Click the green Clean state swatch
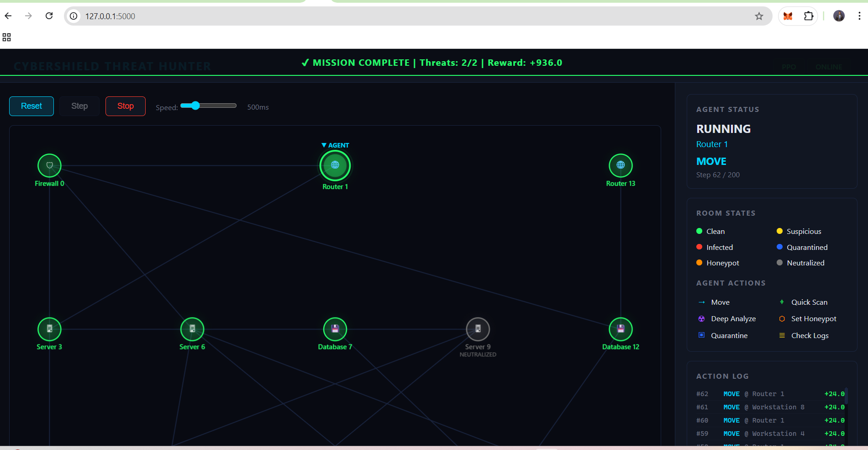The height and width of the screenshot is (450, 868). click(699, 231)
